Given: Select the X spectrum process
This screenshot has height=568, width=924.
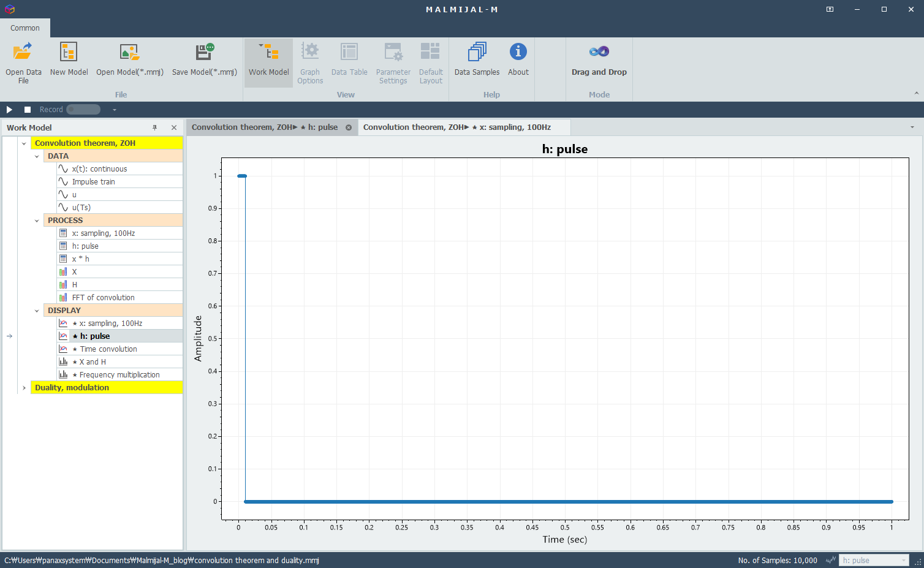Looking at the screenshot, I should tap(119, 272).
